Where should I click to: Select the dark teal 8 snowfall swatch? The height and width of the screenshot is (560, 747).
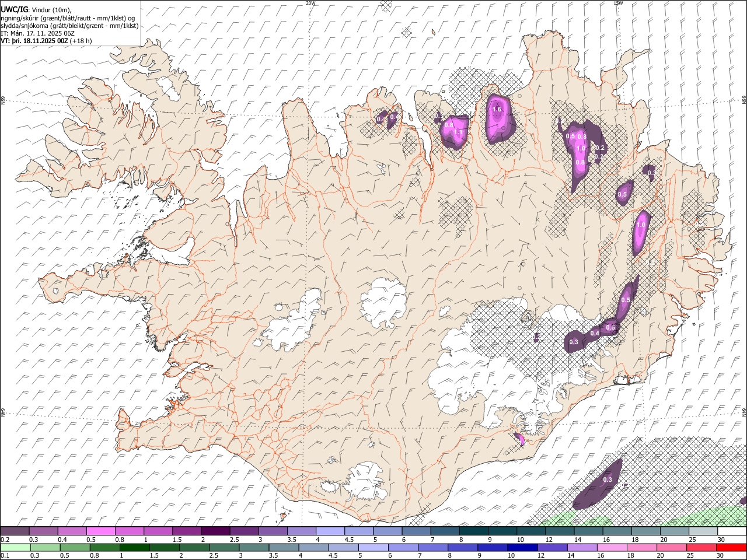[474, 531]
